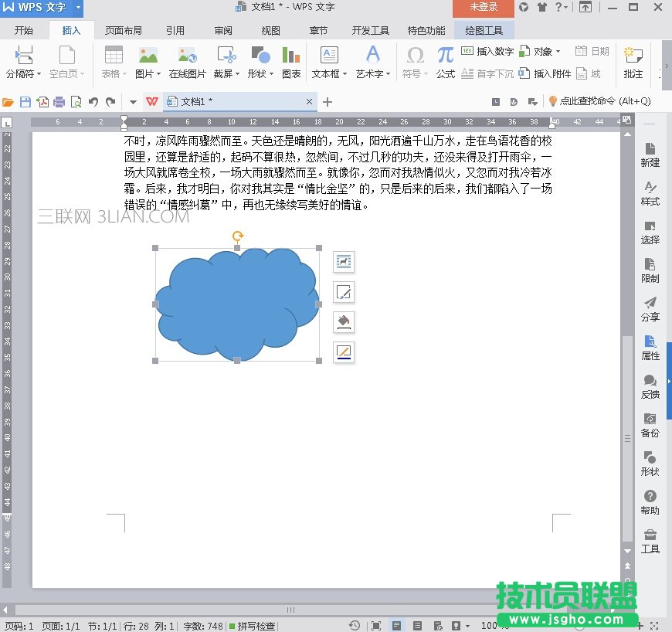The width and height of the screenshot is (672, 632).
Task: Switch to page layout view in status bar
Action: (x=396, y=626)
